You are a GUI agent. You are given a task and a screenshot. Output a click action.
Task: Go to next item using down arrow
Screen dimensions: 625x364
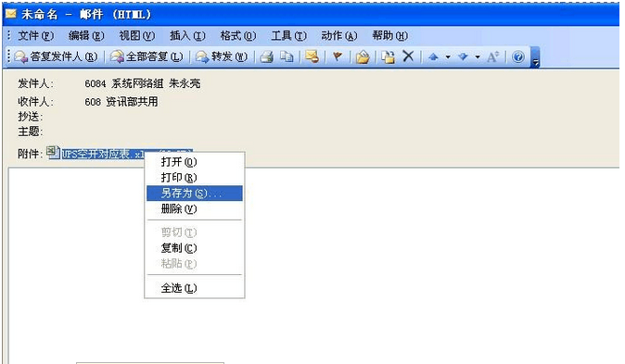463,56
